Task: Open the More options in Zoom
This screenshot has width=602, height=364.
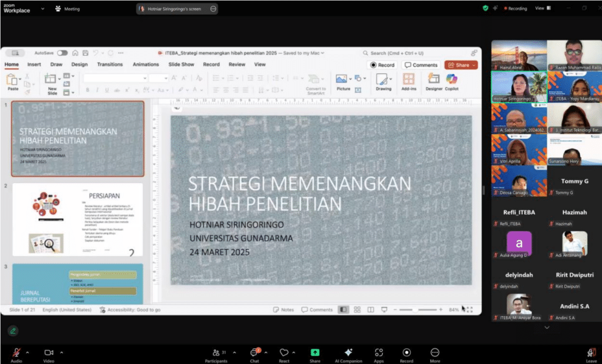Action: tap(434, 355)
